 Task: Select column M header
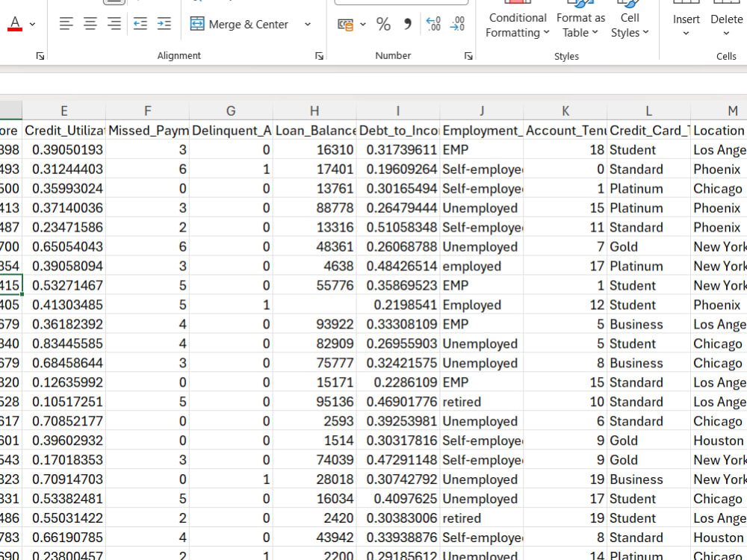coord(719,111)
